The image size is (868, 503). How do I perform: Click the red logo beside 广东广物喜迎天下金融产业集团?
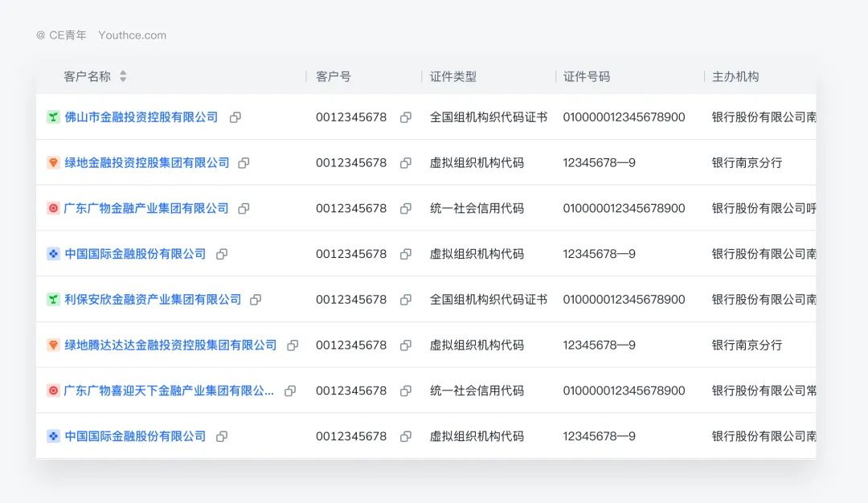point(53,391)
